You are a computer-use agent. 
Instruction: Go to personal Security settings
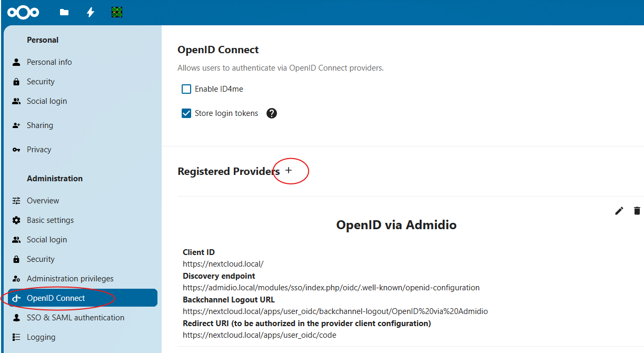(x=41, y=82)
